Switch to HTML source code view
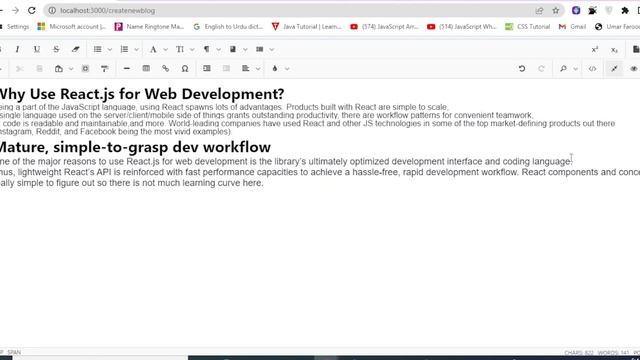 point(592,69)
